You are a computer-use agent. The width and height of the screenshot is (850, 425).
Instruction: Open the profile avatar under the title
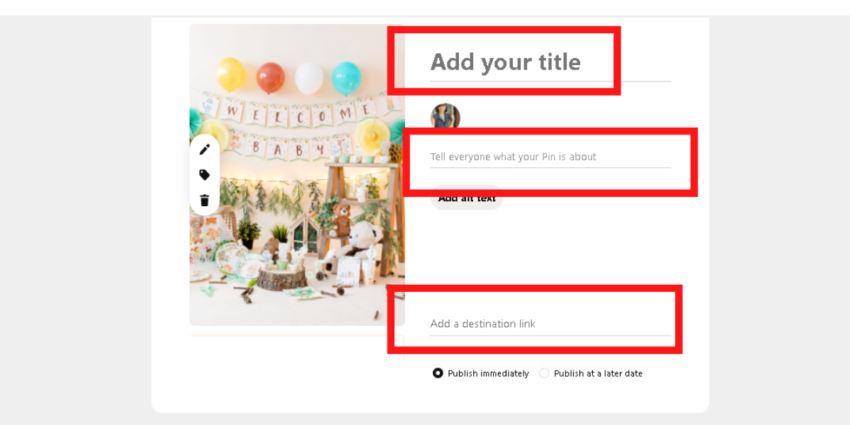tap(445, 117)
